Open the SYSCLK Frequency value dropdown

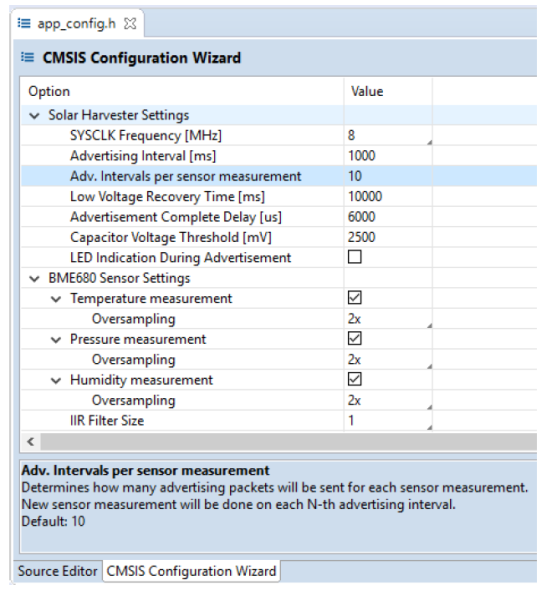388,135
